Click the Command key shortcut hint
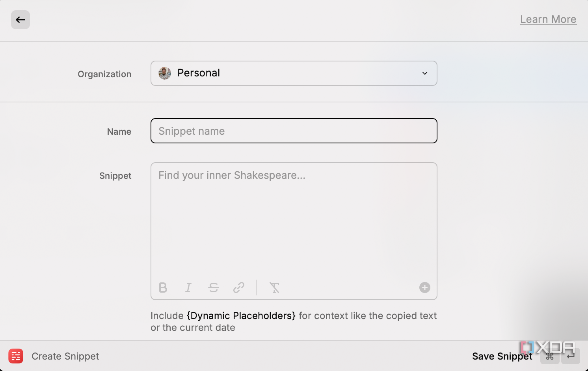The image size is (588, 371). (550, 356)
